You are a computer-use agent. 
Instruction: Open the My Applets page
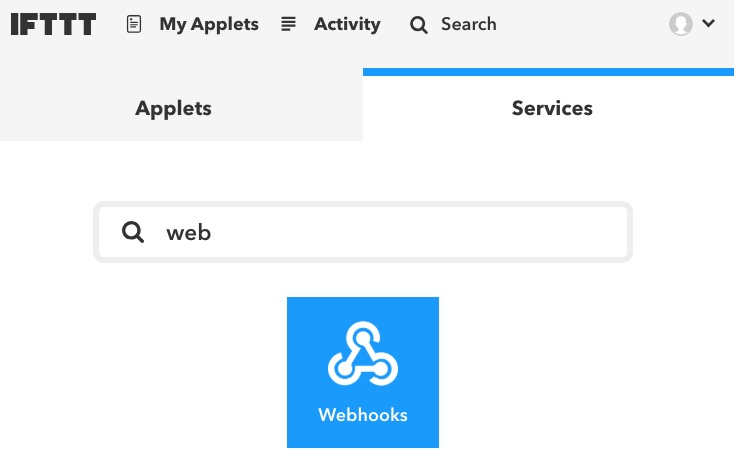pos(209,24)
